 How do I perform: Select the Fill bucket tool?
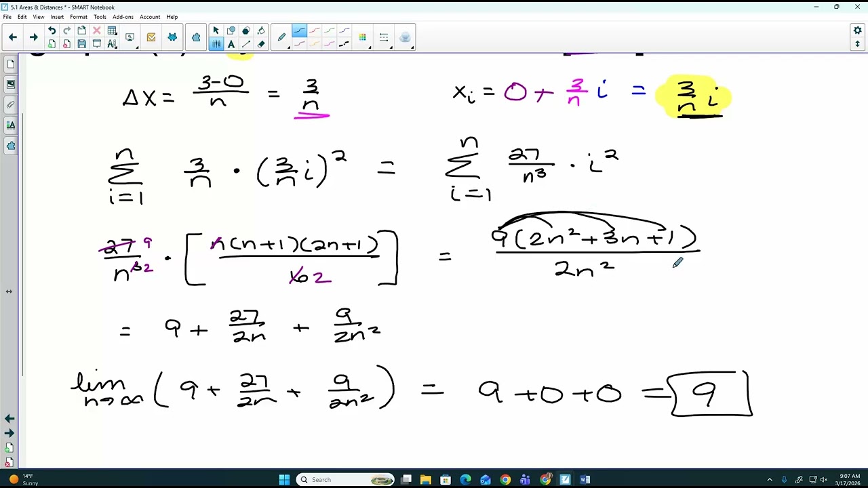(x=261, y=30)
